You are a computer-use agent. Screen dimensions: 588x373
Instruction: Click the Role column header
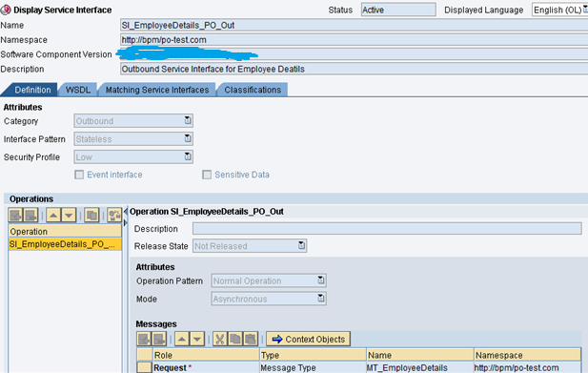coord(206,355)
